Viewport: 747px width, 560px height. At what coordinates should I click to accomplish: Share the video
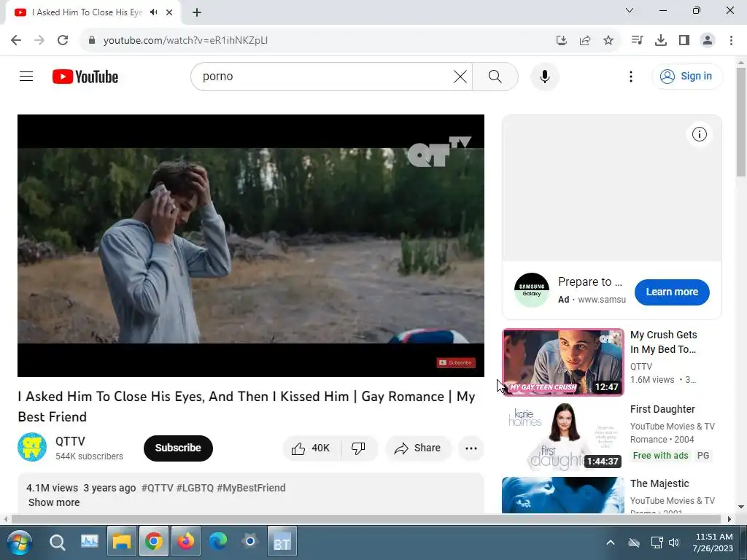(418, 448)
